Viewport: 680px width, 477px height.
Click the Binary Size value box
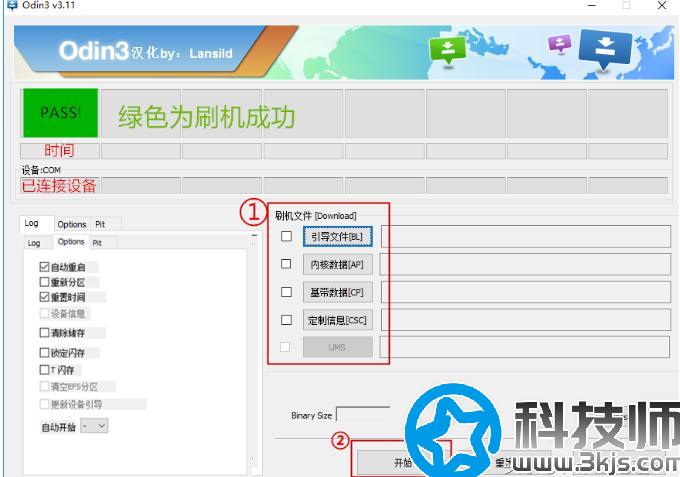[363, 415]
